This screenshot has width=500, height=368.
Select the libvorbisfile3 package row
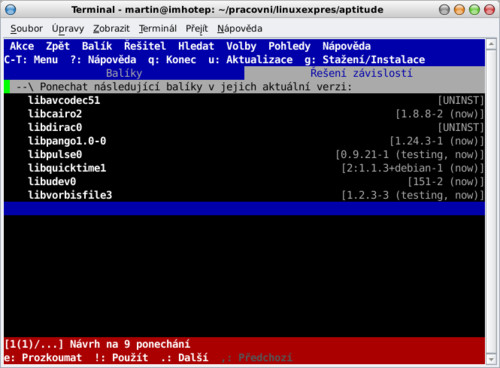pyautogui.click(x=244, y=195)
